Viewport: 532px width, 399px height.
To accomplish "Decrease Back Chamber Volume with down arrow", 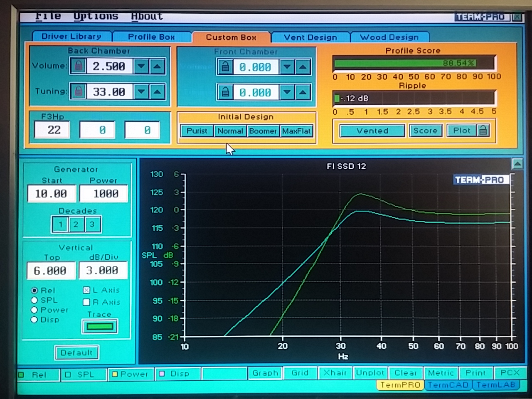I will [141, 66].
